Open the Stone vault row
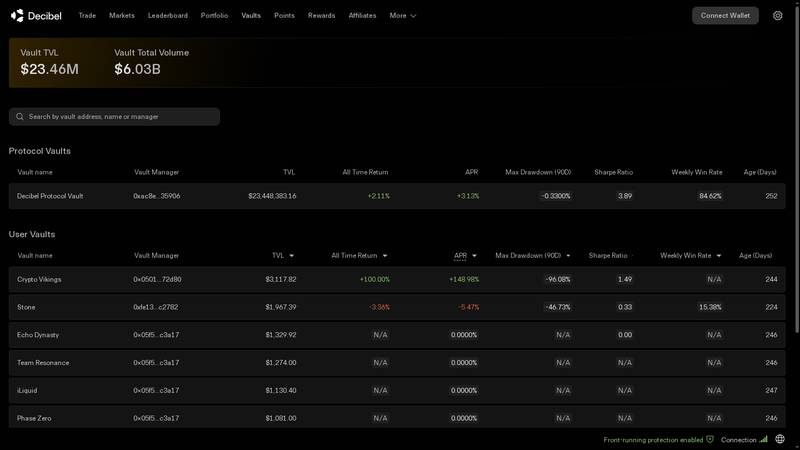Image resolution: width=800 pixels, height=450 pixels. point(397,307)
